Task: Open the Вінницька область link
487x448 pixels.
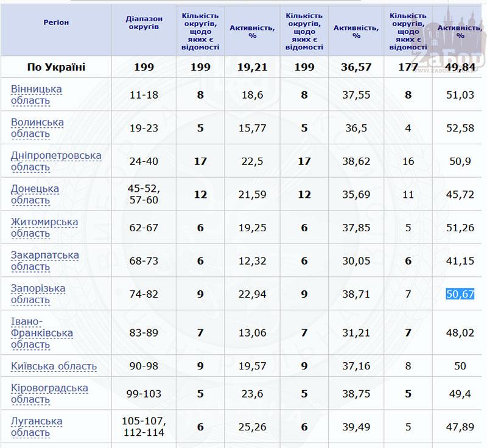Action: click(x=37, y=95)
